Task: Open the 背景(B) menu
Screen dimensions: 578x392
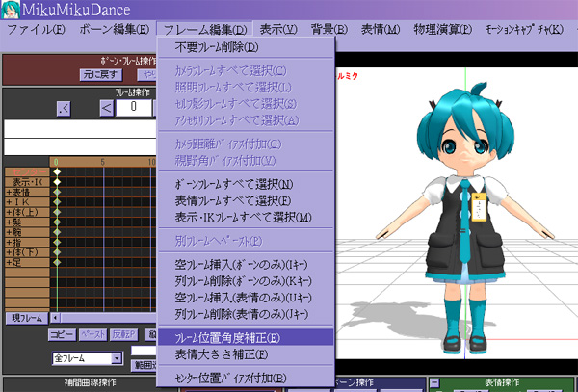Action: click(x=328, y=29)
